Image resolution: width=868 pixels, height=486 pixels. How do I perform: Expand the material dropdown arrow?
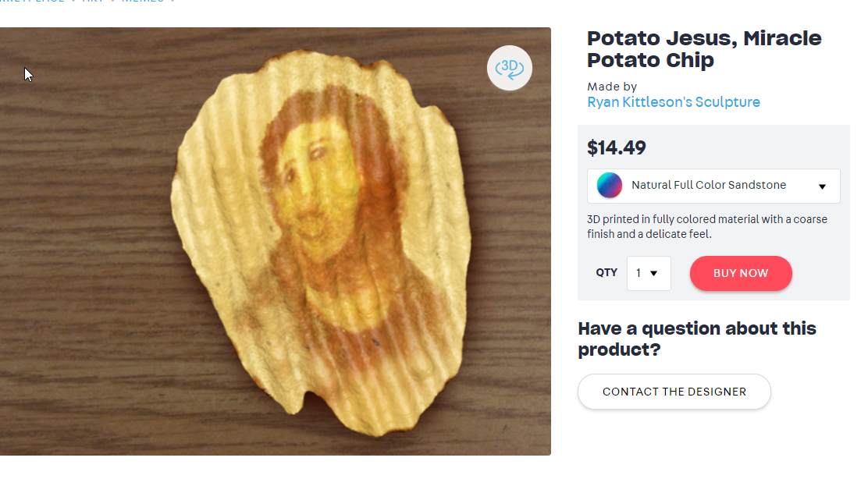click(x=822, y=186)
